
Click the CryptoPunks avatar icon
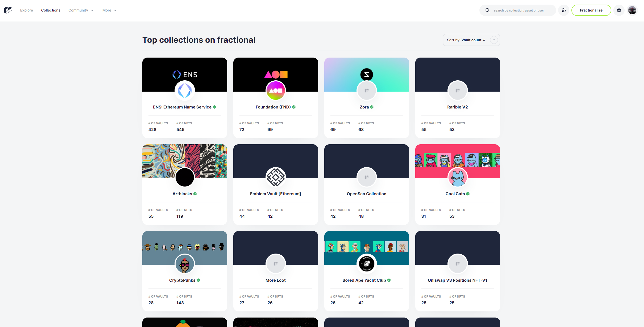click(185, 264)
